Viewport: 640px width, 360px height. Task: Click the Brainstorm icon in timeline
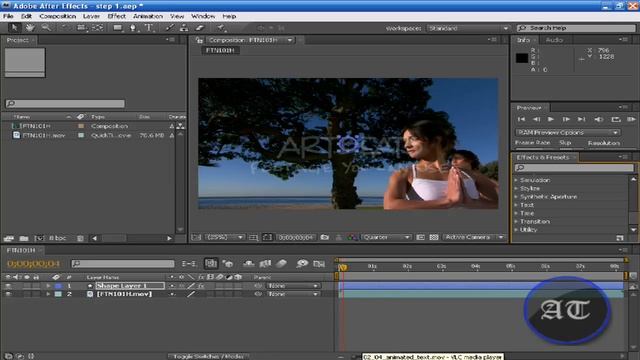tap(302, 264)
